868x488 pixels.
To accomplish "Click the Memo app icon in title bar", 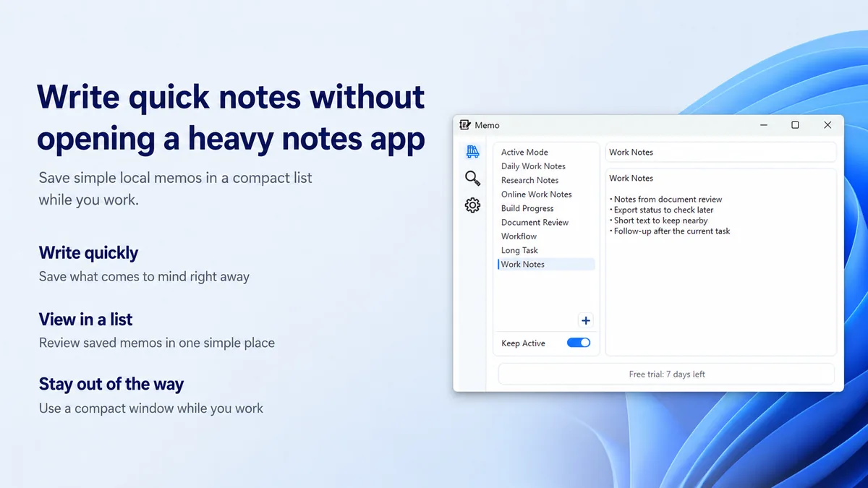I will (465, 125).
